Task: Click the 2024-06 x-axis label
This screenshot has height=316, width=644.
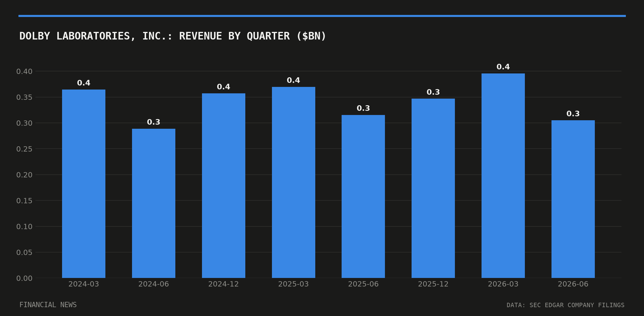Action: tap(154, 284)
